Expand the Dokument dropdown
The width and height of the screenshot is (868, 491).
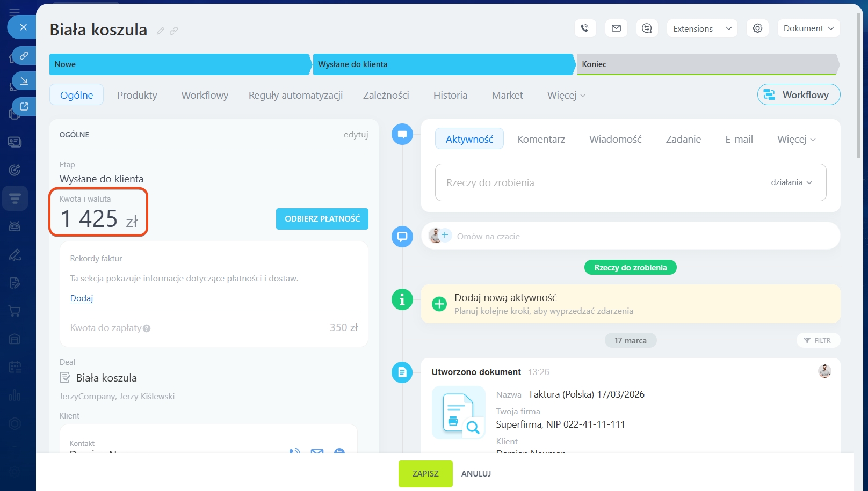[808, 28]
